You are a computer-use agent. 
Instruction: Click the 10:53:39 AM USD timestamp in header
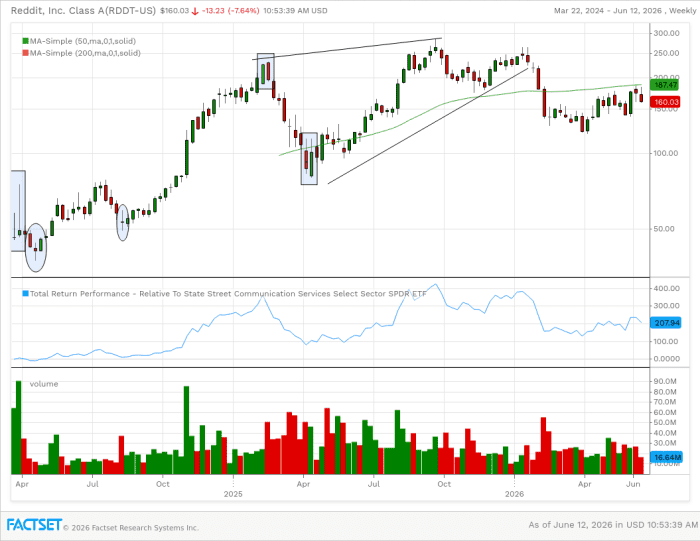295,11
